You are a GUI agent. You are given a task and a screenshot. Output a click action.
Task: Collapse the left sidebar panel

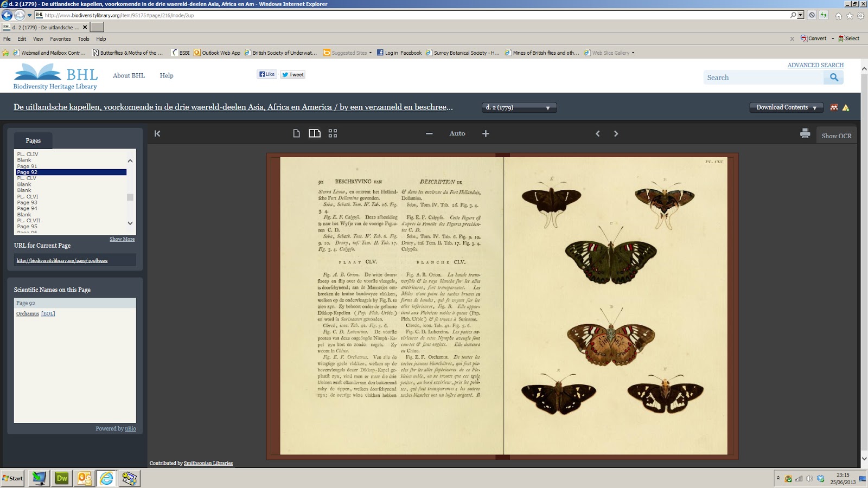pos(157,133)
